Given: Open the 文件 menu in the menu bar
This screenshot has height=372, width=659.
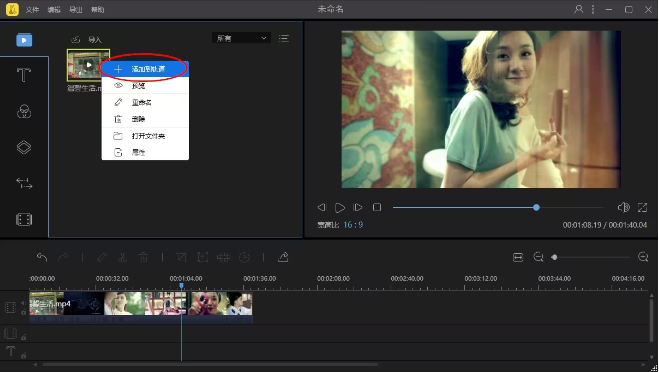Looking at the screenshot, I should click(32, 9).
